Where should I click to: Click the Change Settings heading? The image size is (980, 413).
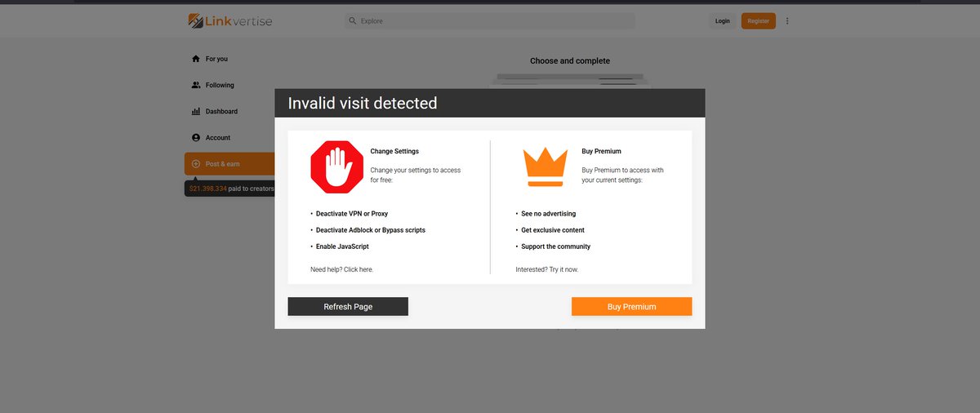click(x=394, y=151)
